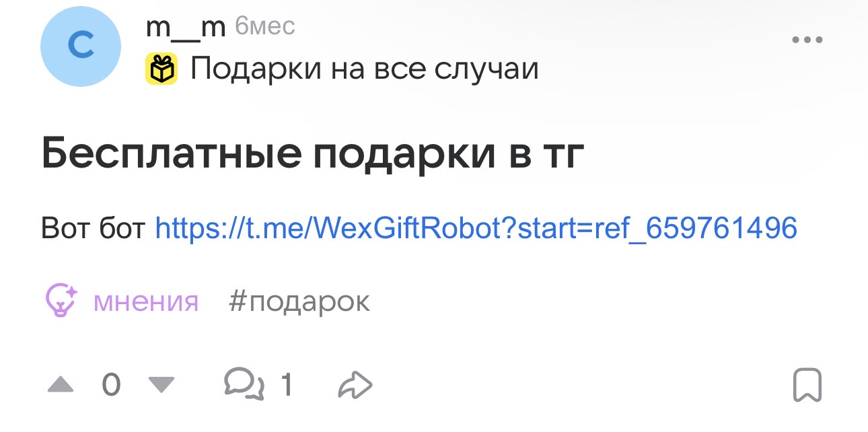Open the blue 'C' user avatar
The width and height of the screenshot is (868, 432).
[81, 46]
